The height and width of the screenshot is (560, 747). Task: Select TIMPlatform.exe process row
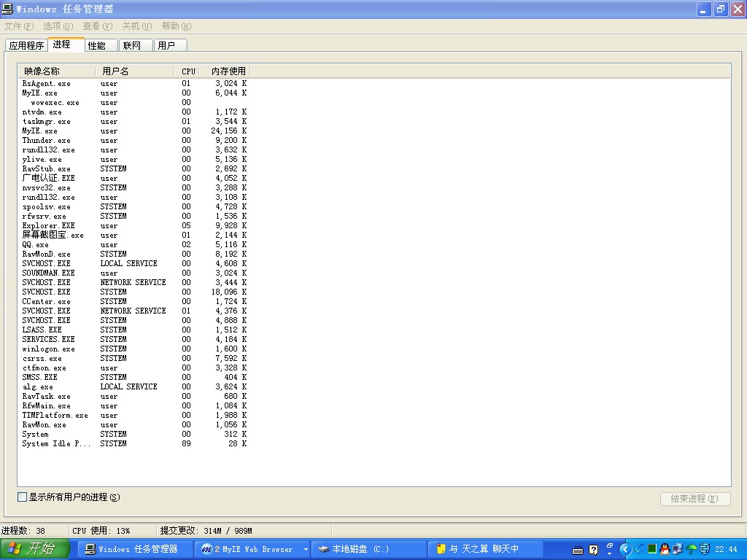coord(134,415)
